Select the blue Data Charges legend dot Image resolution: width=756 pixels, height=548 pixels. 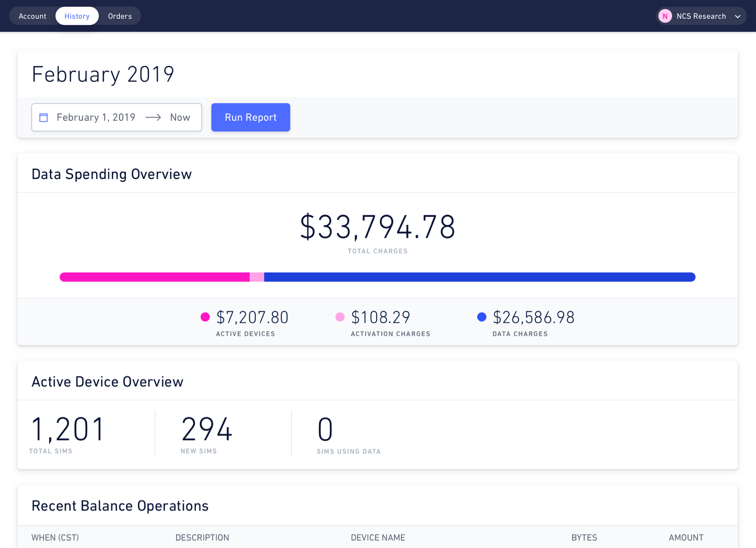pos(482,317)
